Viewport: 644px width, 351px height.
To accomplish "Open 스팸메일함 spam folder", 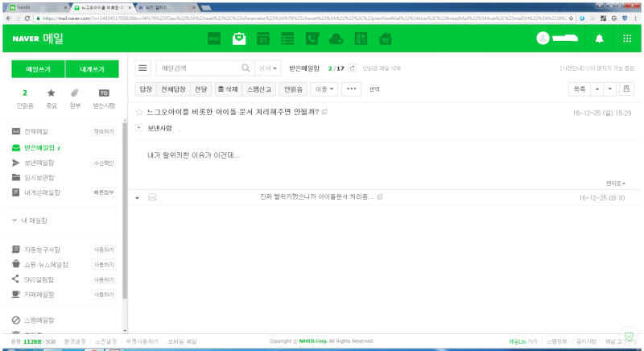I will pos(39,320).
